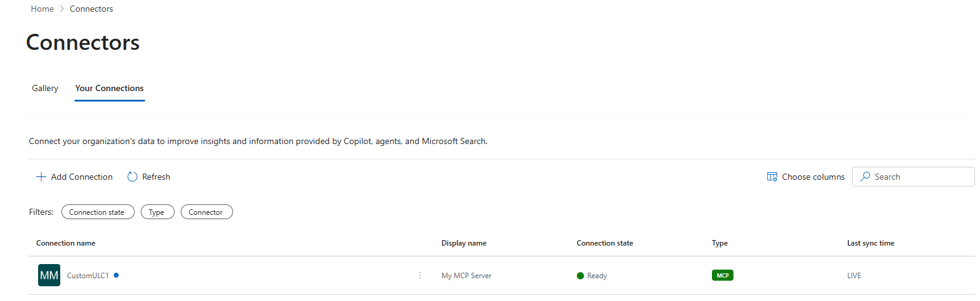Image resolution: width=980 pixels, height=301 pixels.
Task: Sort by Connection name column header
Action: pos(66,243)
